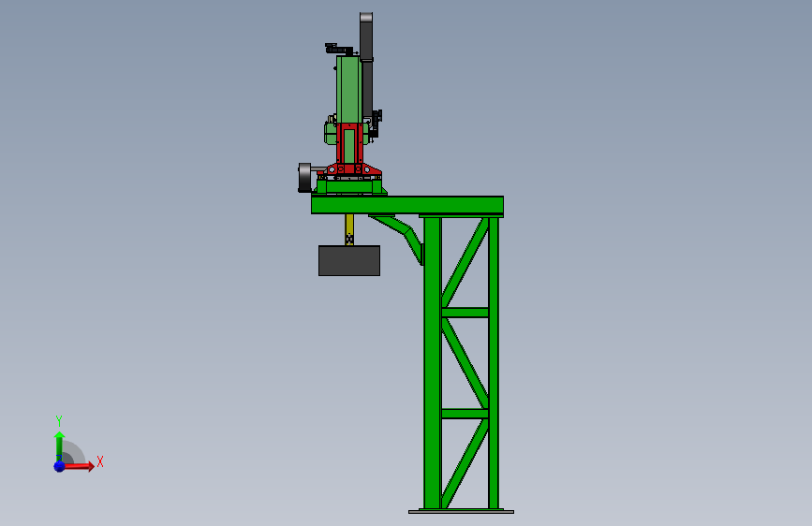Select the upper horizontal crossbar of green tower

(x=465, y=313)
